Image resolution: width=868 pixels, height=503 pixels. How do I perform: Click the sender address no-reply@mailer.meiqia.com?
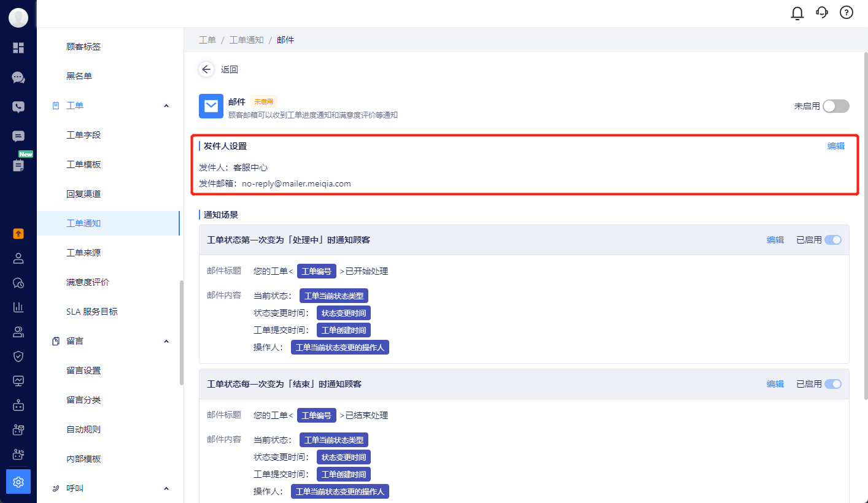pyautogui.click(x=296, y=183)
